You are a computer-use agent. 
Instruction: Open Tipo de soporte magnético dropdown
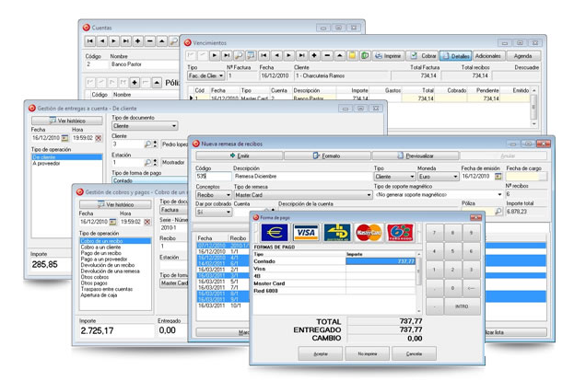coord(498,195)
